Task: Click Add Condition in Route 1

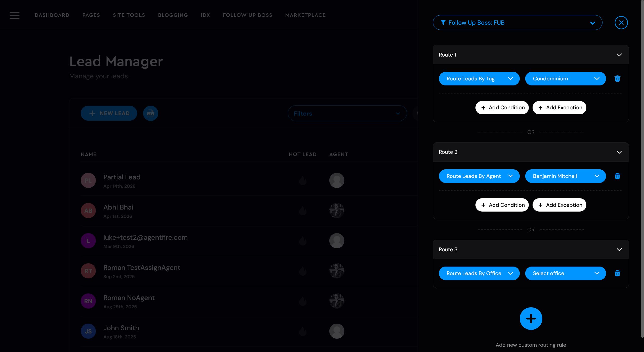Action: coord(502,108)
